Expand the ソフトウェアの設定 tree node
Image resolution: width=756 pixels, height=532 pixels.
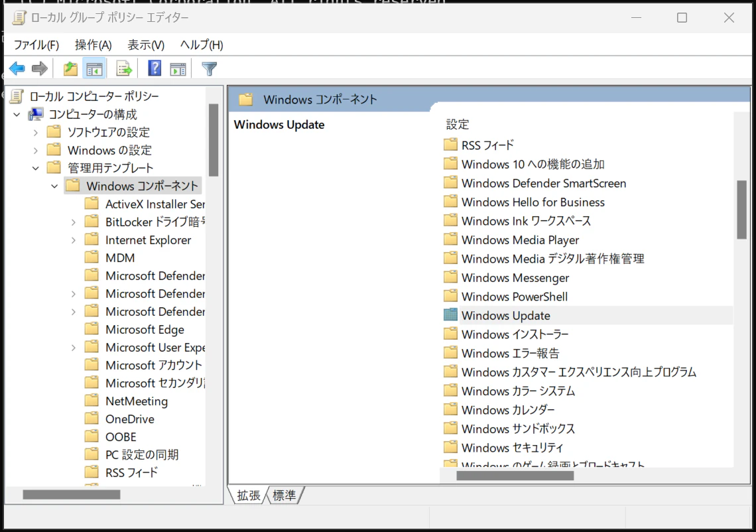point(36,132)
